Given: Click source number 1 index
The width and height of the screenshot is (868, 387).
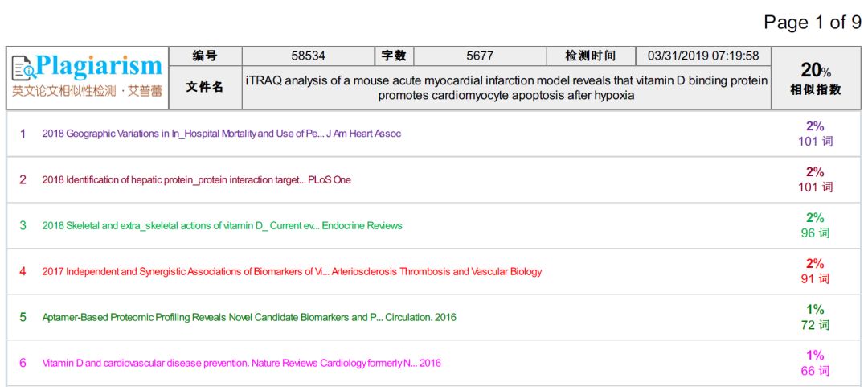Looking at the screenshot, I should tap(23, 134).
